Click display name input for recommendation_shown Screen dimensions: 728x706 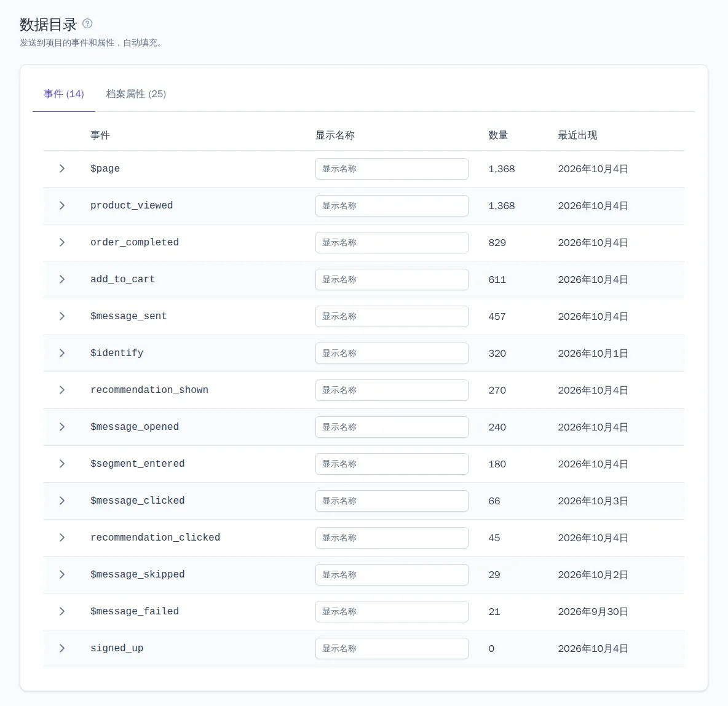pyautogui.click(x=392, y=390)
